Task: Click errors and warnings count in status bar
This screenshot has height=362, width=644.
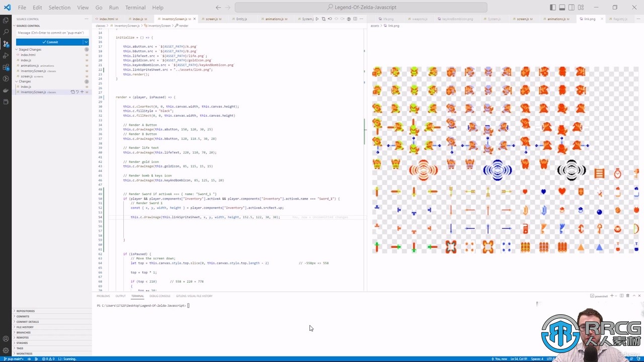Action: 49,359
